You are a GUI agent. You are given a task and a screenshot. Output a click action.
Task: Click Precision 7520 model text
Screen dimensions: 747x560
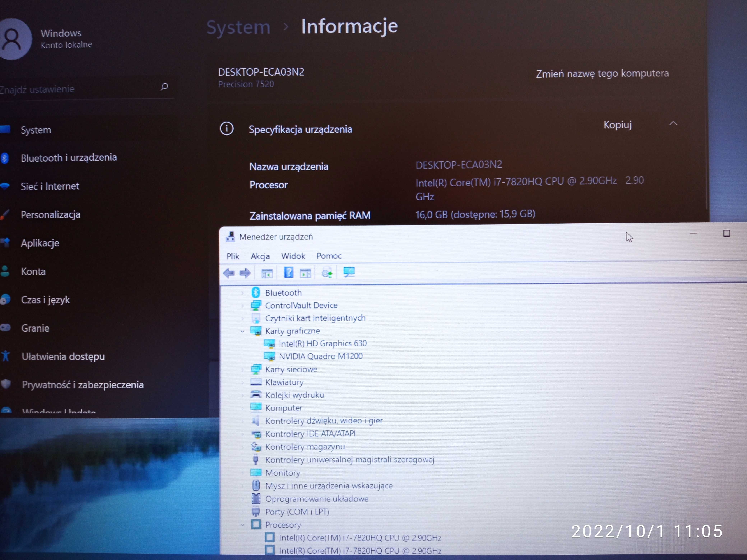coord(246,84)
